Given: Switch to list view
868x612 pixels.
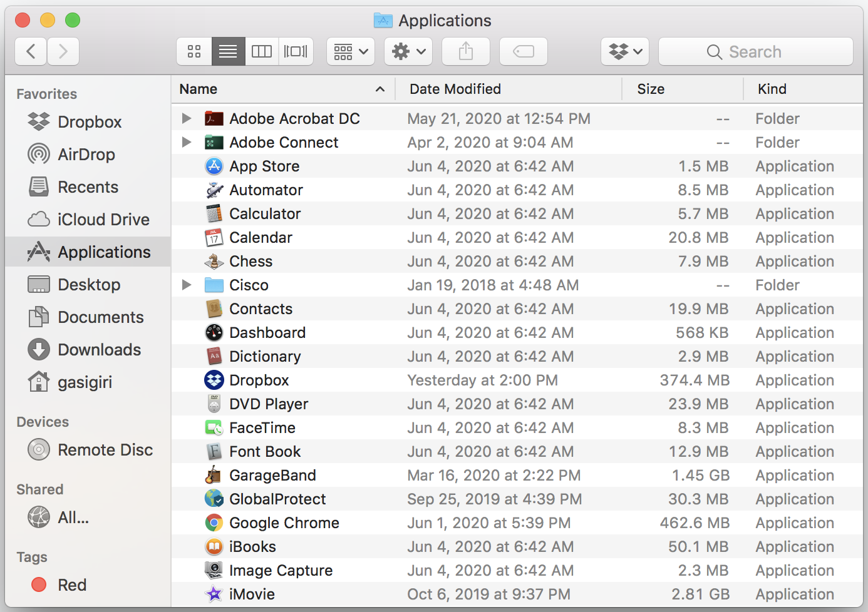Looking at the screenshot, I should tap(228, 51).
